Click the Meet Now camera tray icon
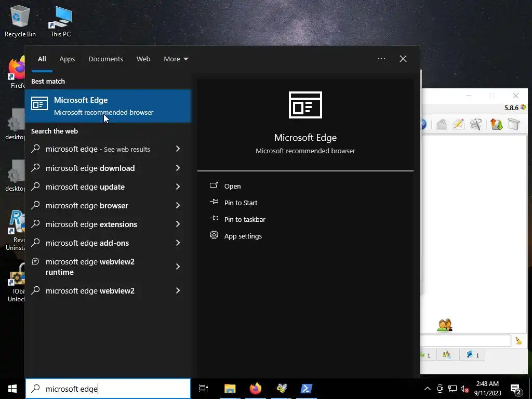Screen dimensions: 532x399 pos(440,389)
